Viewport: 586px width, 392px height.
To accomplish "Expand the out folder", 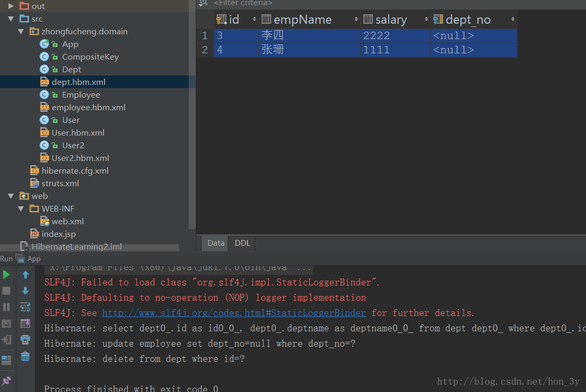I will pos(11,6).
